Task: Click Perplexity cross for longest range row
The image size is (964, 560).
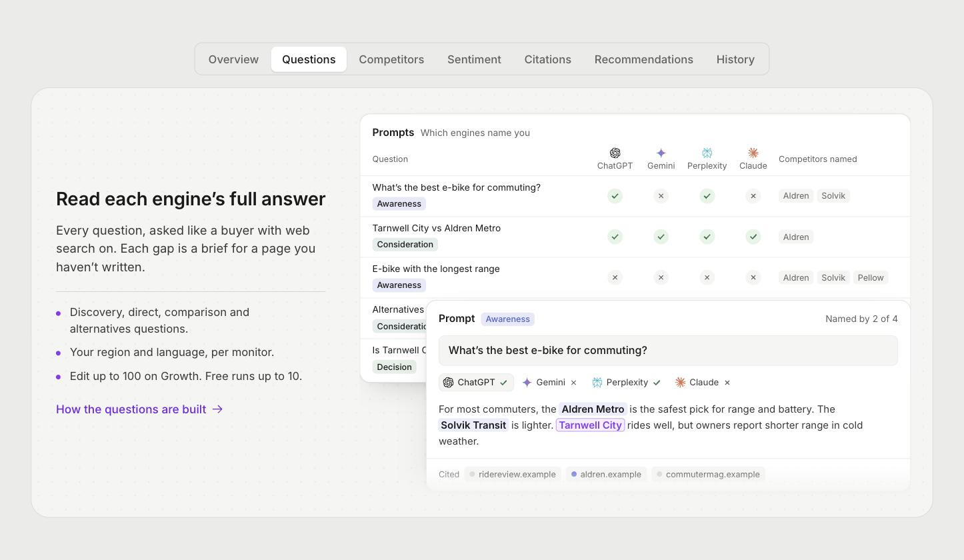Action: pyautogui.click(x=707, y=277)
